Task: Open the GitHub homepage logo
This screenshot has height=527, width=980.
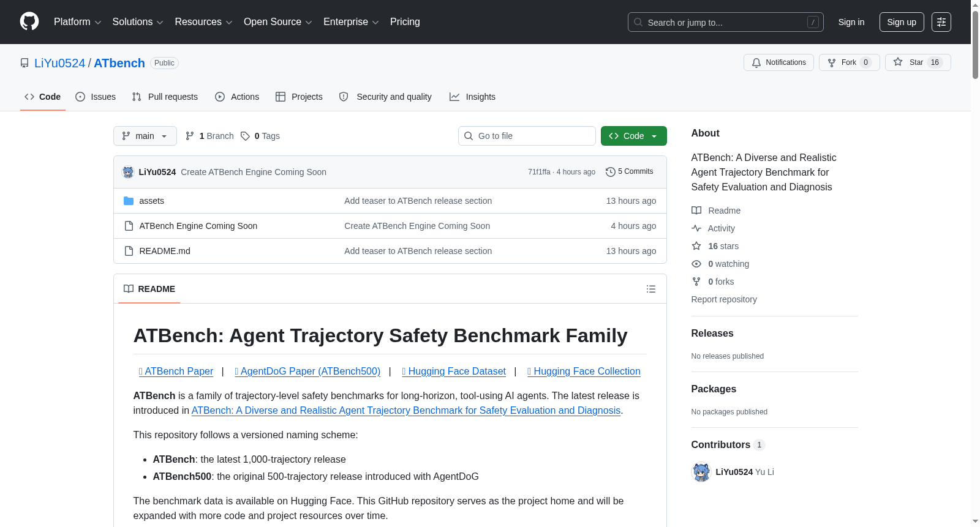Action: [29, 22]
